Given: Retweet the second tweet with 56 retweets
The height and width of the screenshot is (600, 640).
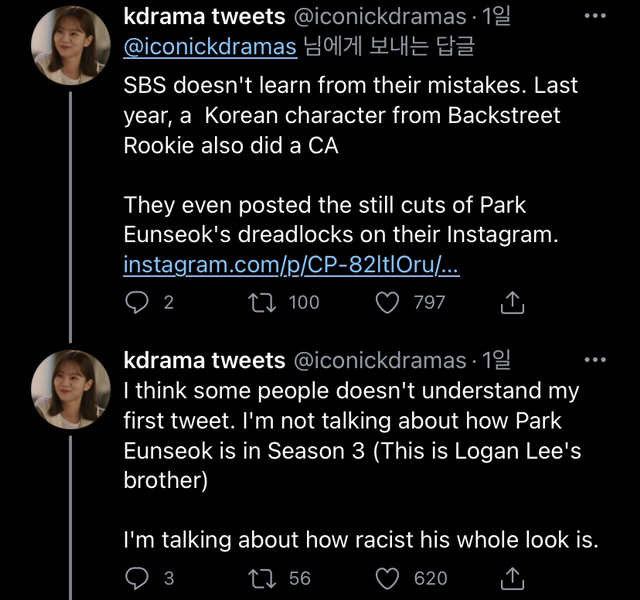Looking at the screenshot, I should [x=264, y=578].
